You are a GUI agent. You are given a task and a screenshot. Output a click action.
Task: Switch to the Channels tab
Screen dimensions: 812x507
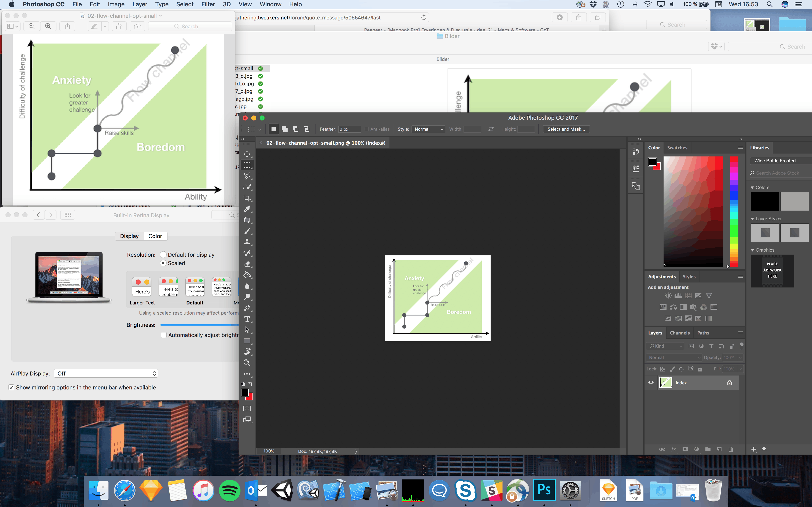pyautogui.click(x=680, y=333)
